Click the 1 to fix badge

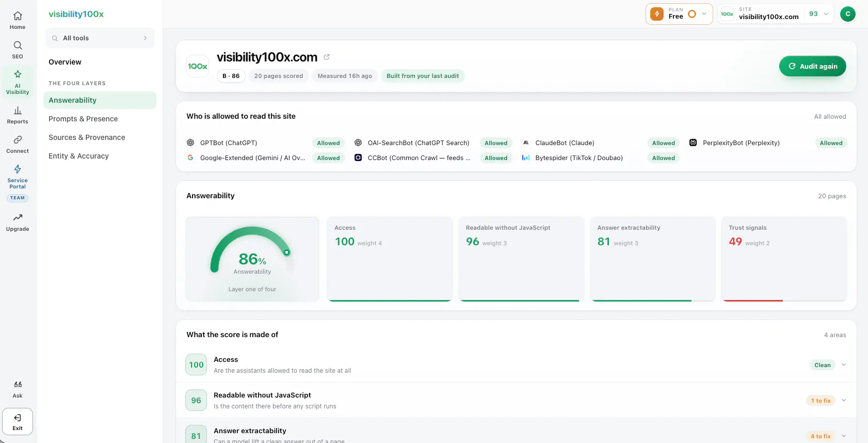tap(821, 401)
